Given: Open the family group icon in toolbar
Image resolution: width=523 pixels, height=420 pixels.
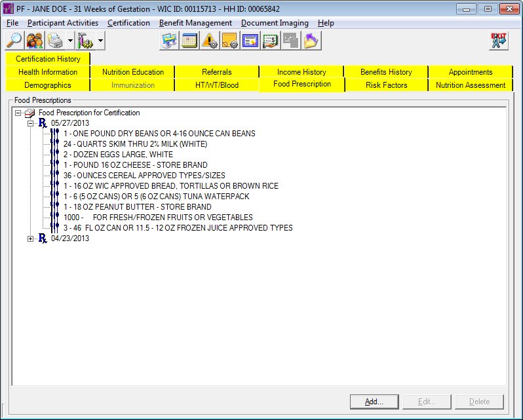Looking at the screenshot, I should (x=35, y=41).
